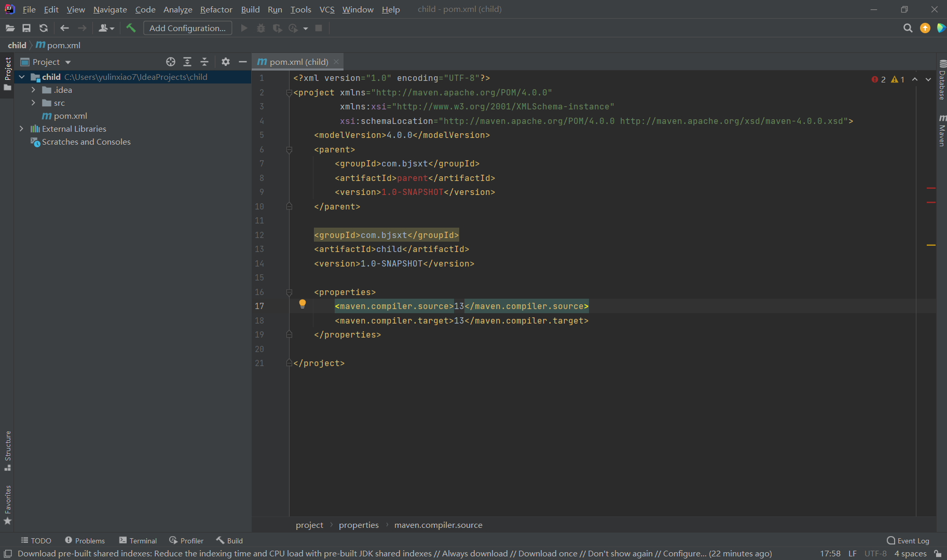Open the Navigate menu
Image resolution: width=947 pixels, height=560 pixels.
110,9
